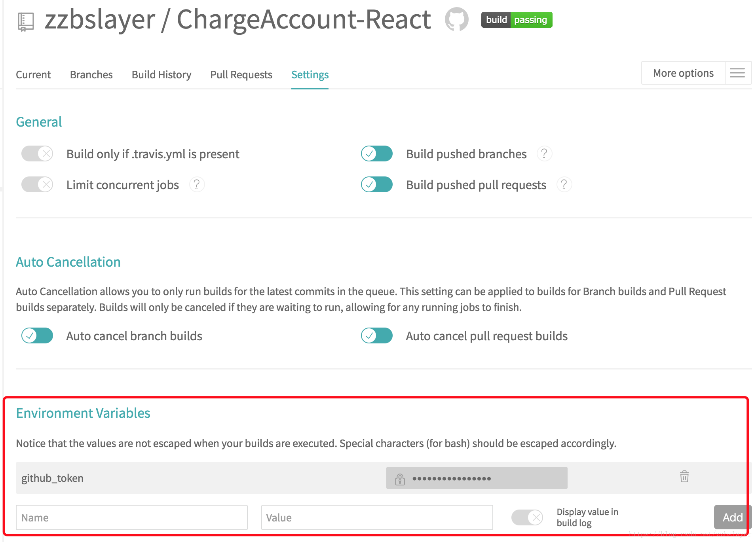Click the masked github_token value field

click(x=477, y=478)
